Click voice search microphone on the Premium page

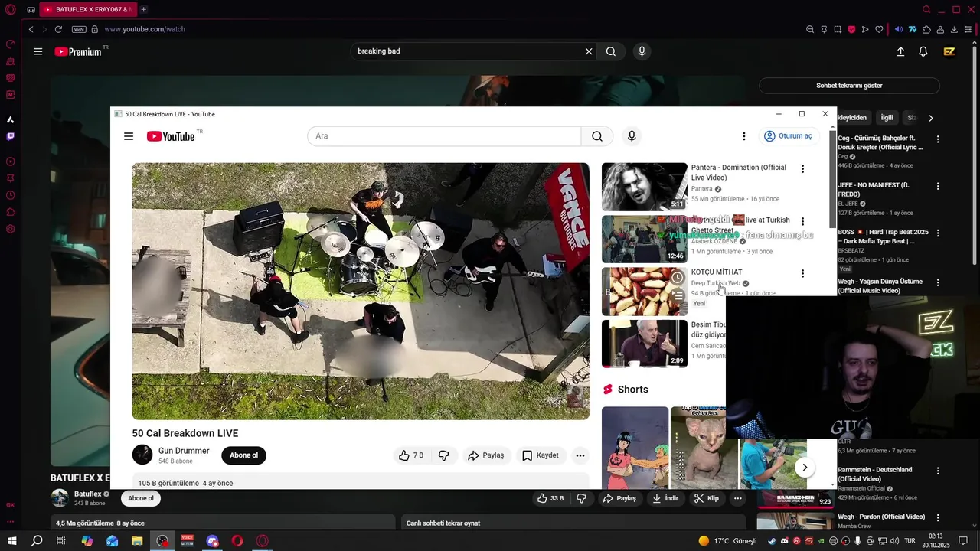tap(642, 51)
